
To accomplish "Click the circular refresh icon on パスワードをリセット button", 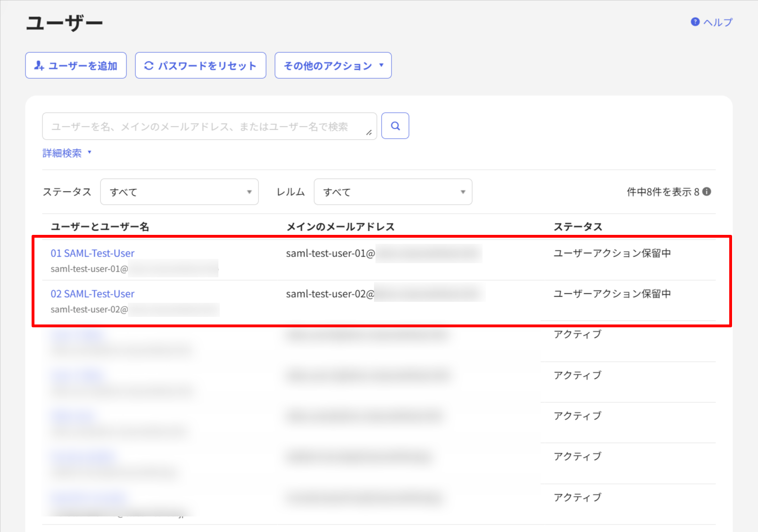I will (x=149, y=65).
